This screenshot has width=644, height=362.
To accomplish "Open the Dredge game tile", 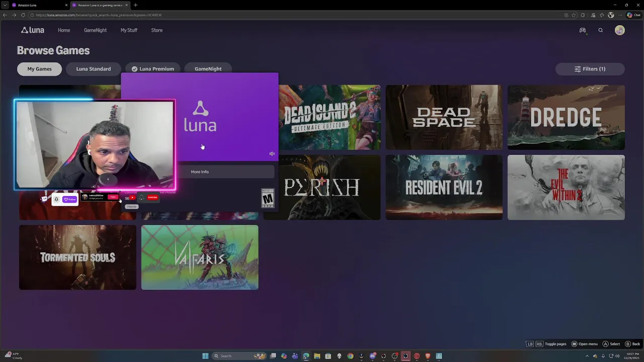I will [566, 117].
